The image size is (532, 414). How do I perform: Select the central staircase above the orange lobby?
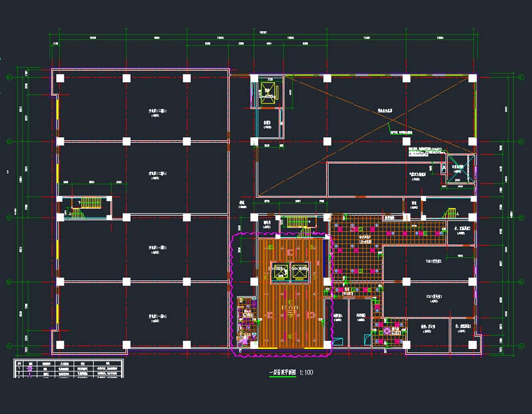point(297,221)
